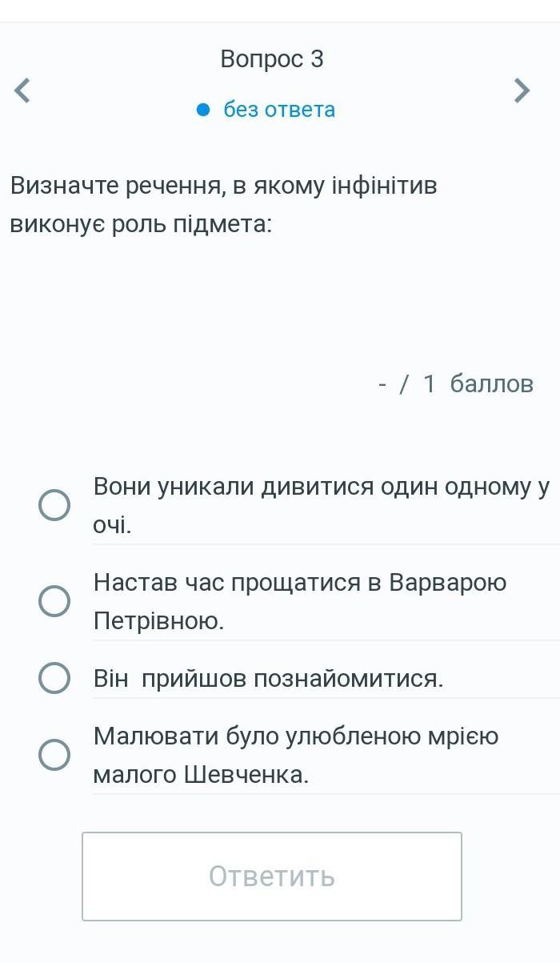Image resolution: width=560 pixels, height=963 pixels.
Task: Click 'Петрівною.' in the second answer
Action: click(158, 620)
